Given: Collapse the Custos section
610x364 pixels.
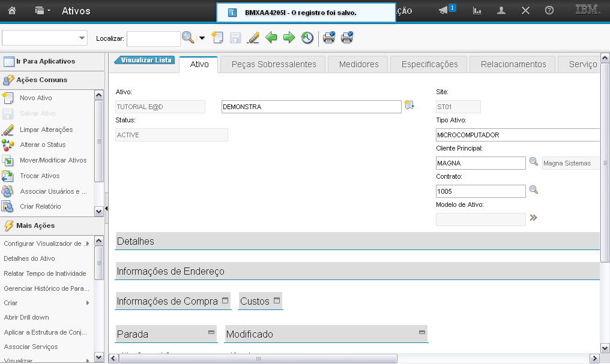Looking at the screenshot, I should [277, 300].
